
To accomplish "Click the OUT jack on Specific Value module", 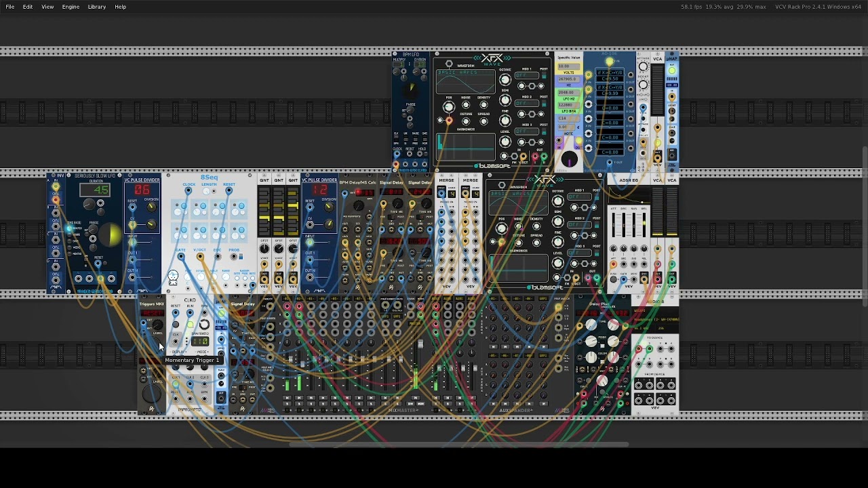I will point(578,141).
